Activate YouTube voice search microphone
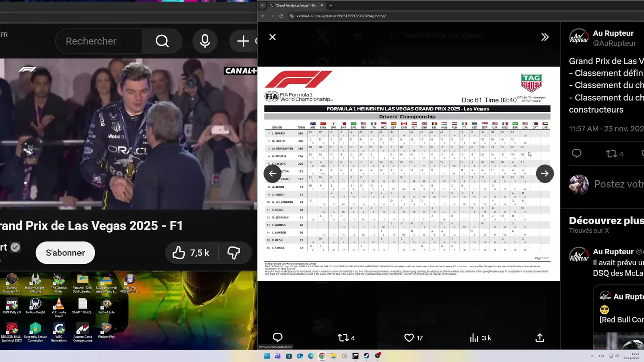This screenshot has height=362, width=644. pos(205,41)
